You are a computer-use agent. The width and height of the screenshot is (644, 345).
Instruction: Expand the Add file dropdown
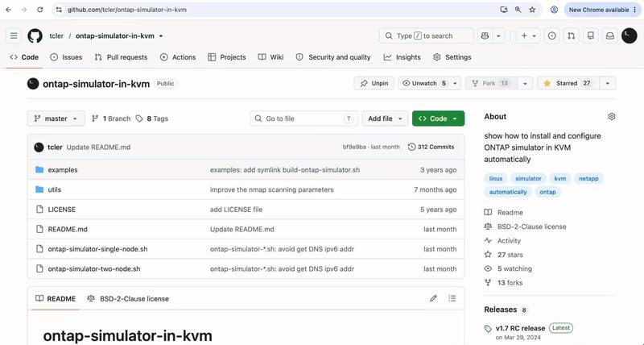[x=385, y=118]
